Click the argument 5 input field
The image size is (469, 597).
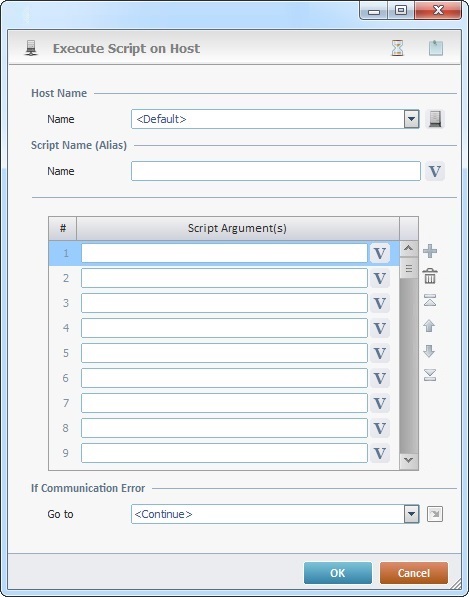point(224,353)
